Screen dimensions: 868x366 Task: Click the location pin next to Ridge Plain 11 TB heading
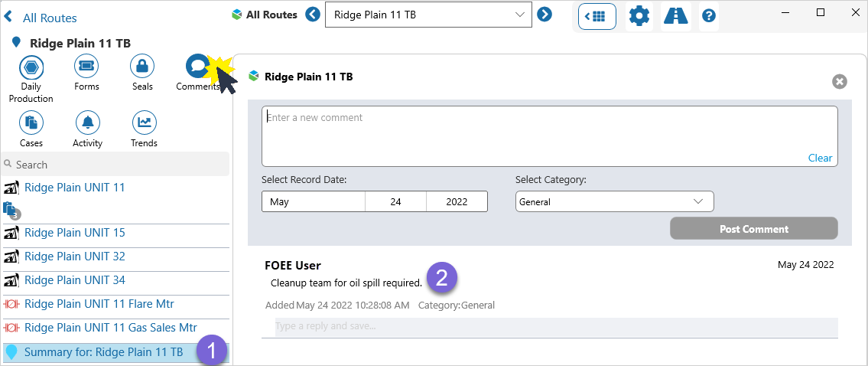[x=17, y=43]
